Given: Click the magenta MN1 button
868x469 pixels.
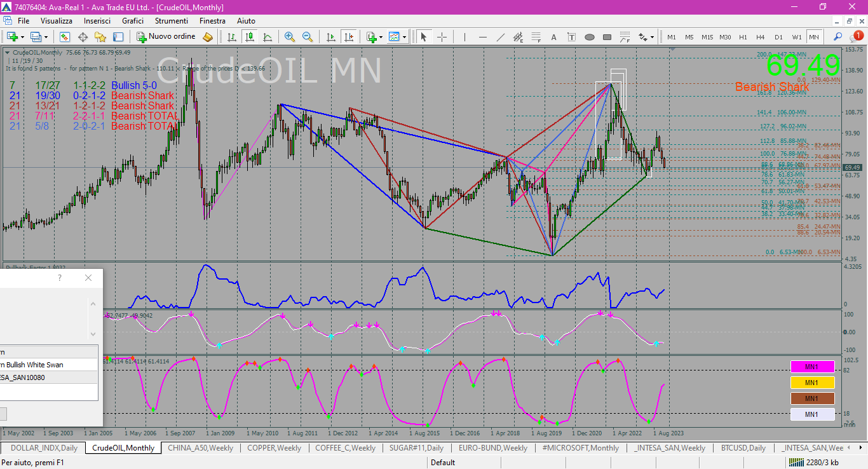Looking at the screenshot, I should pos(812,367).
